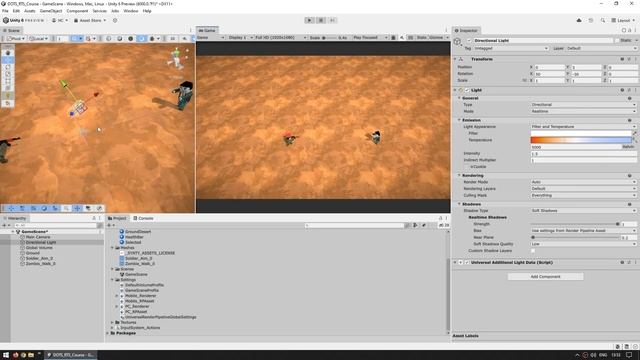Select the Rect tool in the Scene tool overlay
640x360 pixels.
click(8, 81)
